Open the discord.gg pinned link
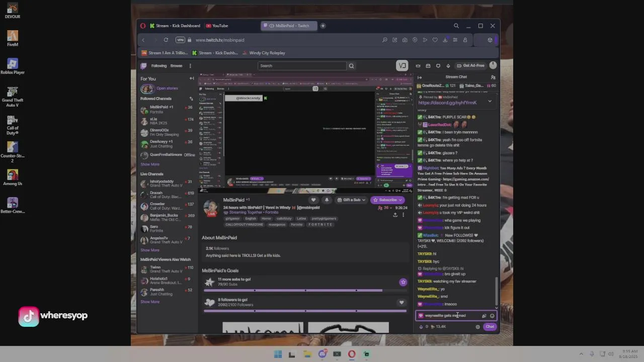The height and width of the screenshot is (362, 644). 447,103
